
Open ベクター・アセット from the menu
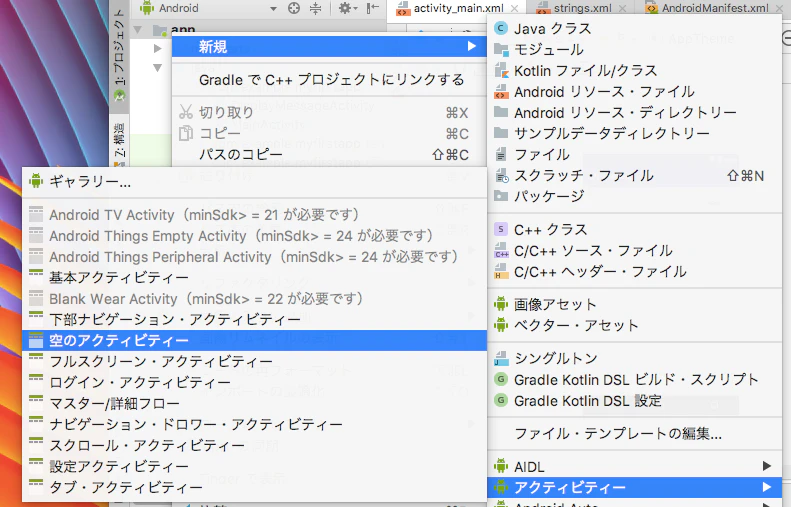point(635,325)
